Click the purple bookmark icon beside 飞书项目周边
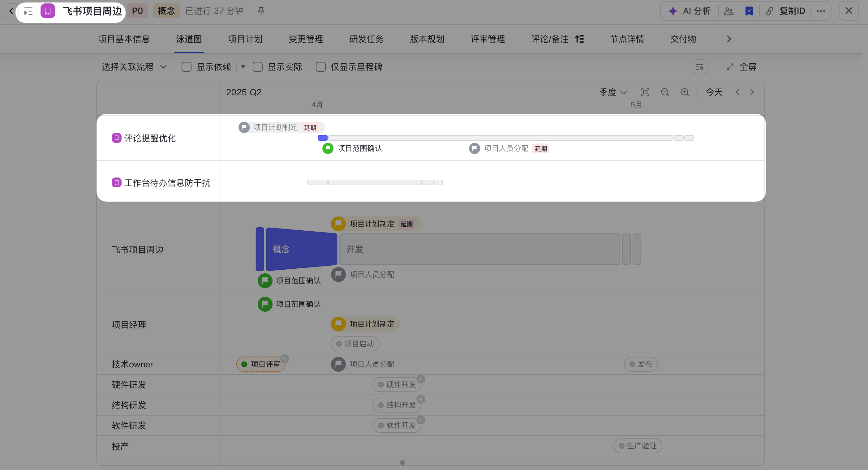 pos(48,11)
